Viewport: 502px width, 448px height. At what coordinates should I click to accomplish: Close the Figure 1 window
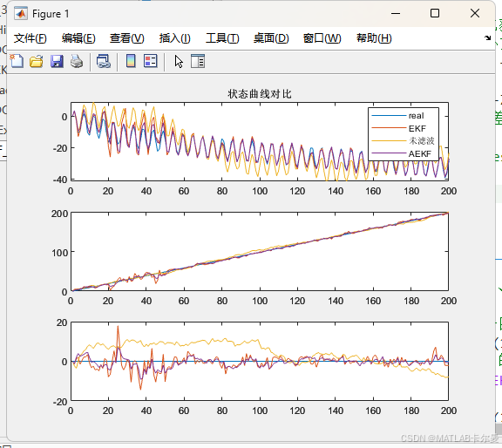pos(475,13)
